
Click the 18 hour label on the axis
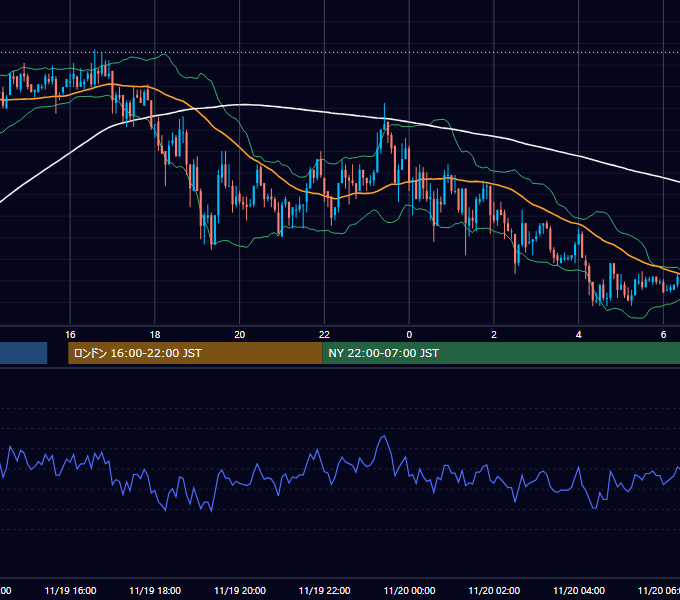click(155, 334)
